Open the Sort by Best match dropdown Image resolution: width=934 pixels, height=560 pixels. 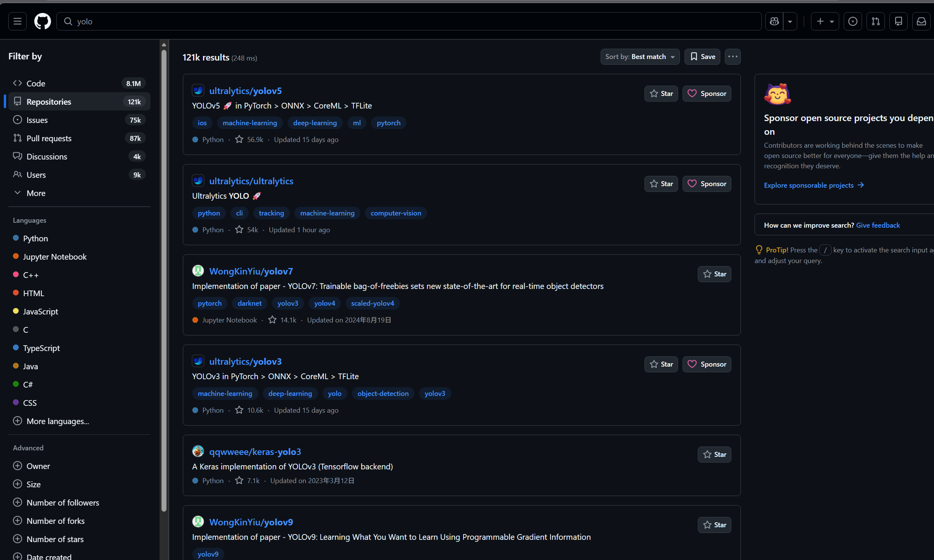tap(640, 57)
